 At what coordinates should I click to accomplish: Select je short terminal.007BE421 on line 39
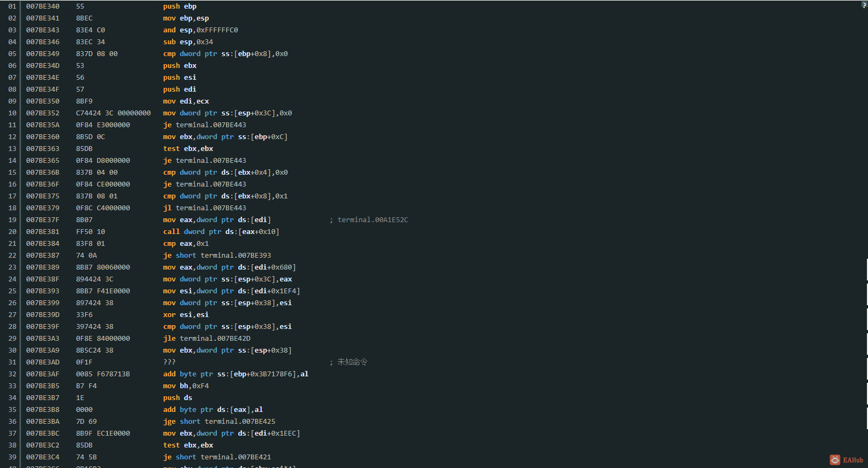pyautogui.click(x=217, y=457)
